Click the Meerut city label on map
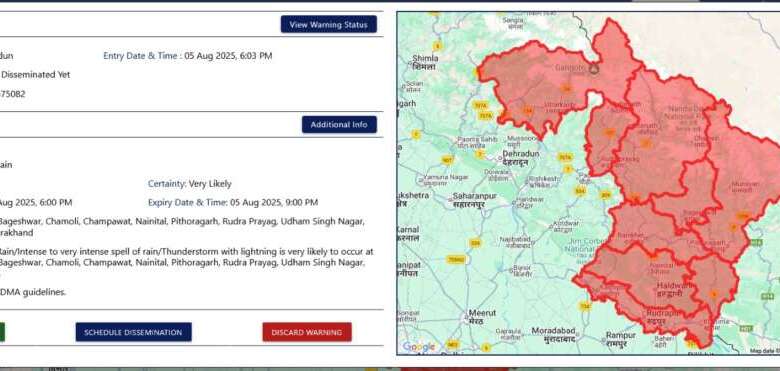The width and height of the screenshot is (780, 371). coord(482,317)
